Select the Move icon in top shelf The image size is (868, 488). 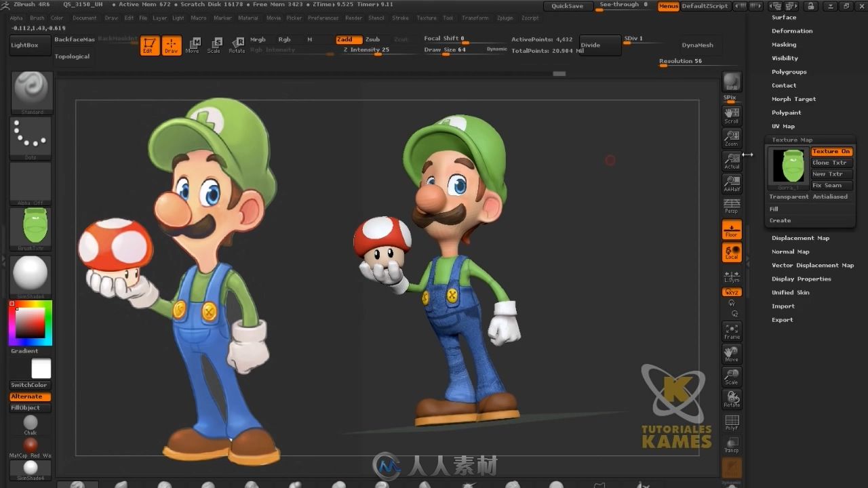pyautogui.click(x=193, y=45)
